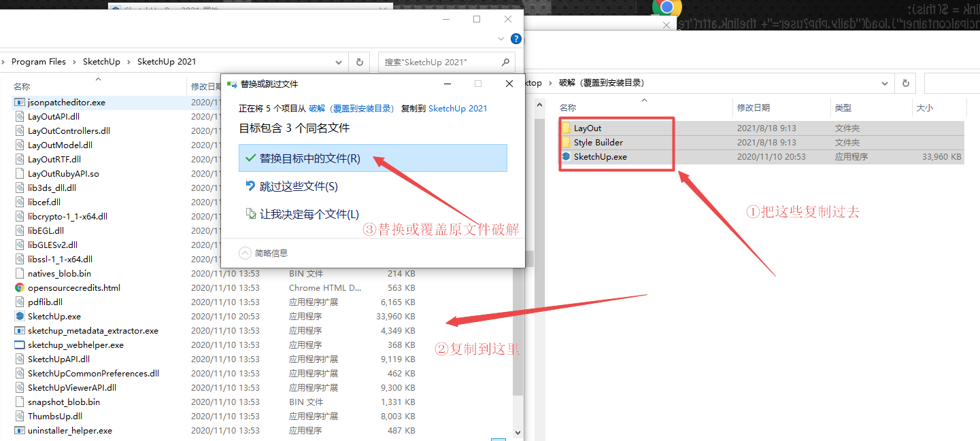Click the refresh icon in the right Explorer window

(x=905, y=83)
